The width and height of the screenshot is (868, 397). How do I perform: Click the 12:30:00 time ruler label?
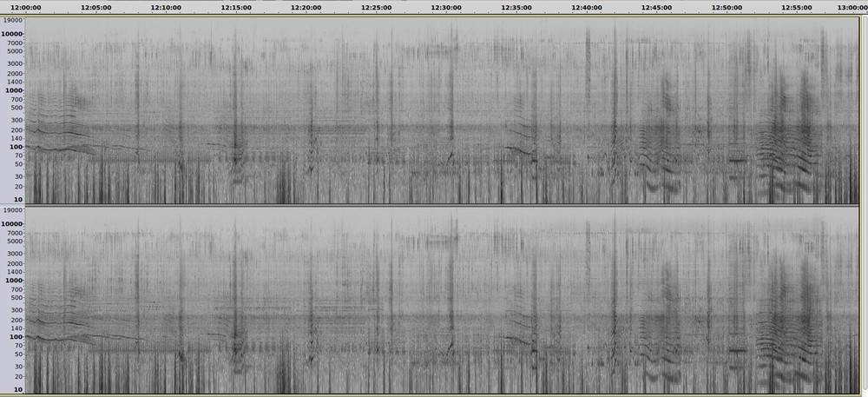[x=446, y=7]
